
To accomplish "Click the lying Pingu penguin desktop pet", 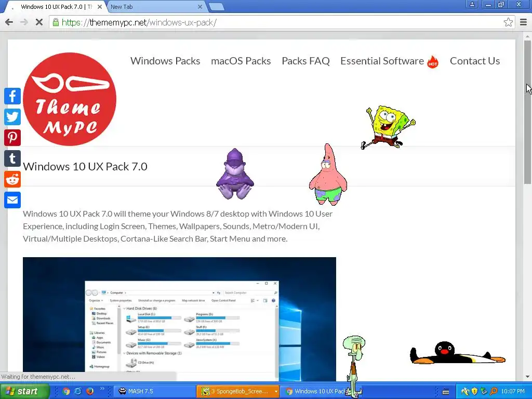I will point(457,353).
